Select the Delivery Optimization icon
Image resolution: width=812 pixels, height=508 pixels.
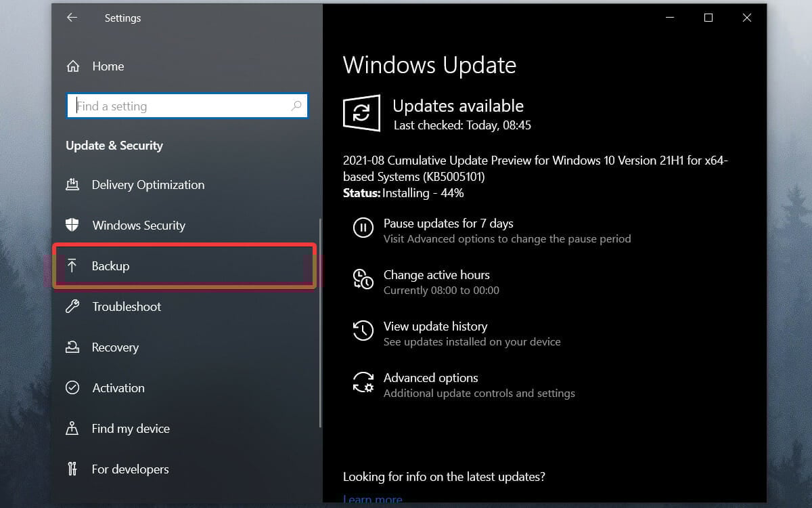pos(72,185)
